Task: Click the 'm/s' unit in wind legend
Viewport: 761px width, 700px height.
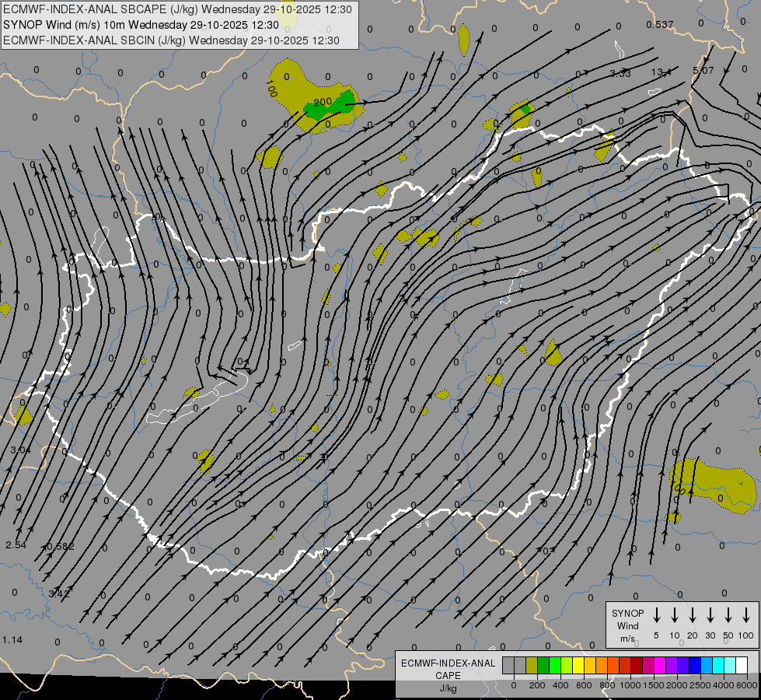Action: (627, 639)
